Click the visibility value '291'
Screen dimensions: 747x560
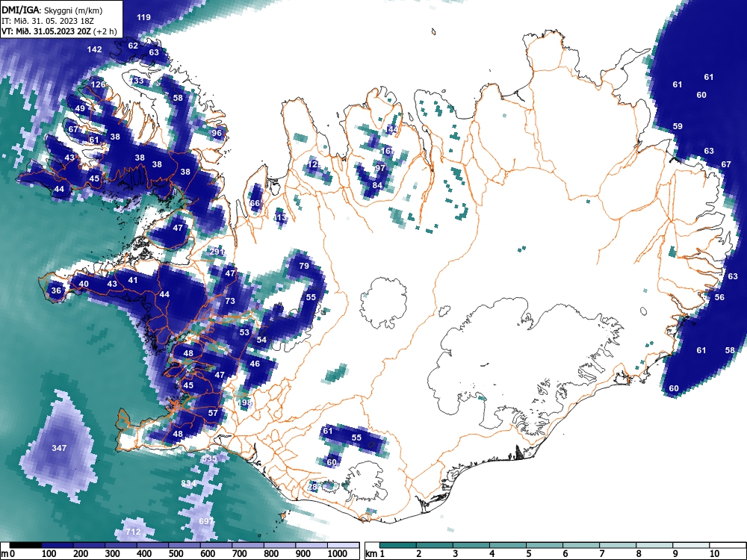(x=217, y=252)
